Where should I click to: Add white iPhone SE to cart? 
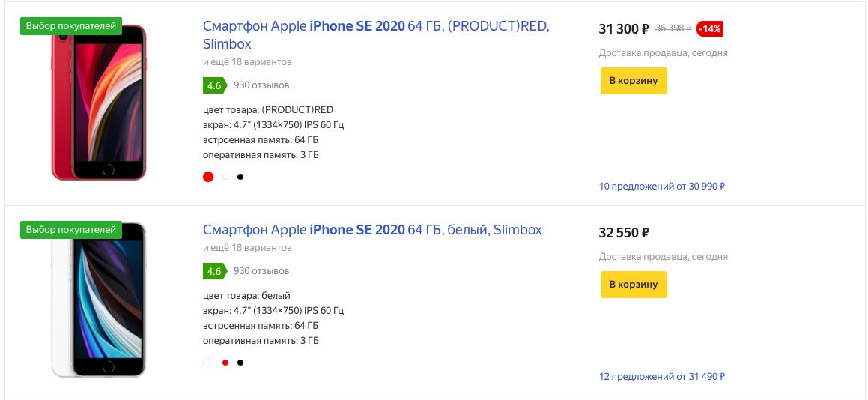pyautogui.click(x=634, y=285)
